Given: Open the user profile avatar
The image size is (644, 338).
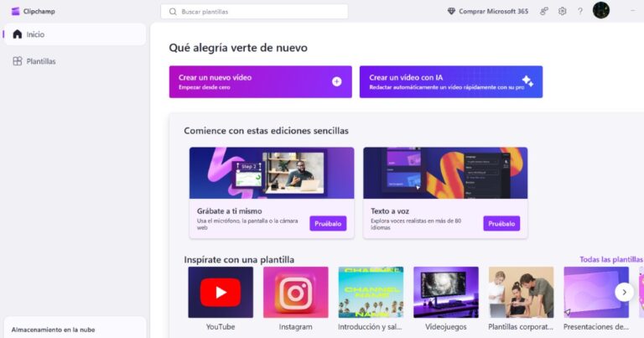Looking at the screenshot, I should click(x=601, y=10).
